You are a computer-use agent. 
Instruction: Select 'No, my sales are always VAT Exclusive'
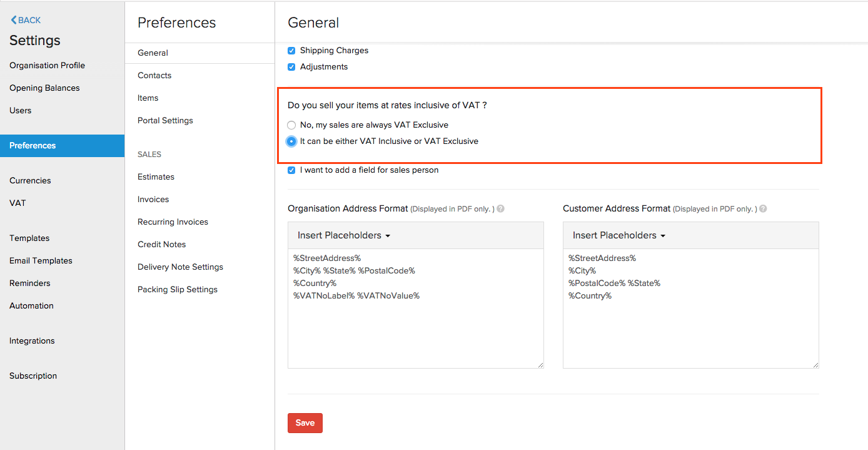point(291,125)
